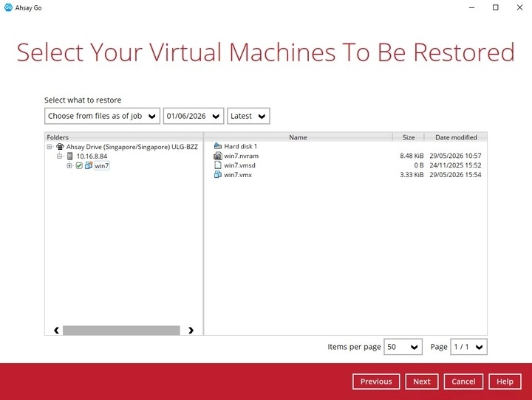This screenshot has height=400, width=532.
Task: Click the Ahsay Drive storage icon in tree
Action: [x=60, y=147]
